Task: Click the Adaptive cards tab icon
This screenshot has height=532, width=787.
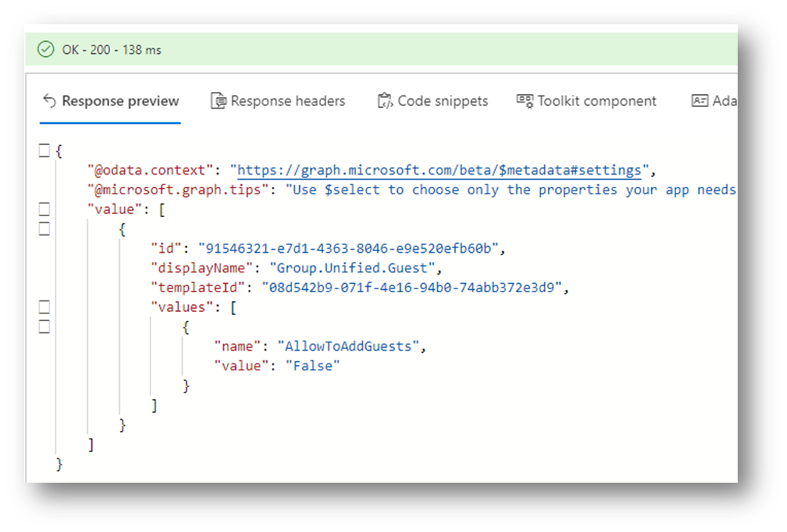Action: (x=699, y=101)
